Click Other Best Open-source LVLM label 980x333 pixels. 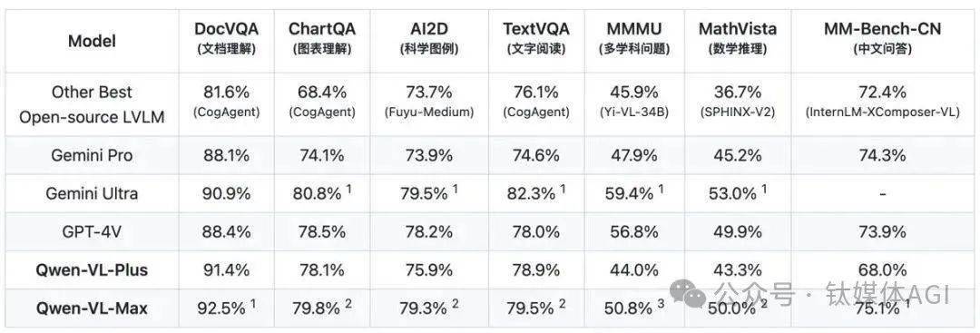point(92,104)
